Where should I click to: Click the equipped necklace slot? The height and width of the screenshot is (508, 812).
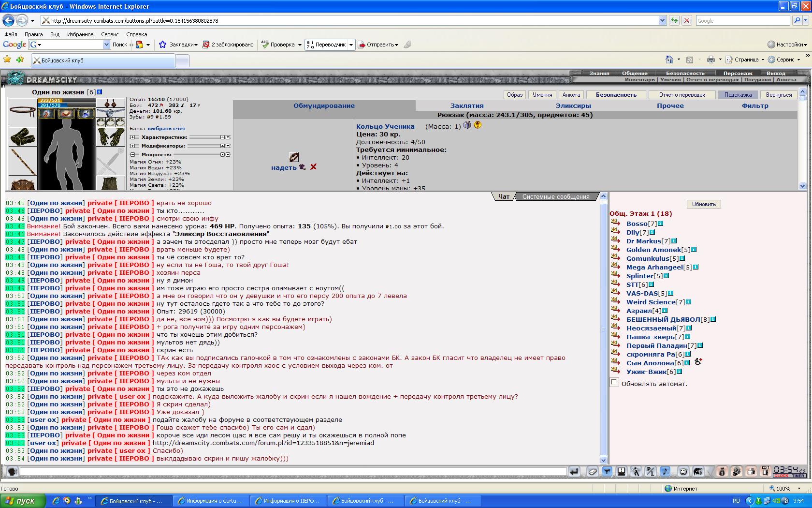(x=110, y=113)
